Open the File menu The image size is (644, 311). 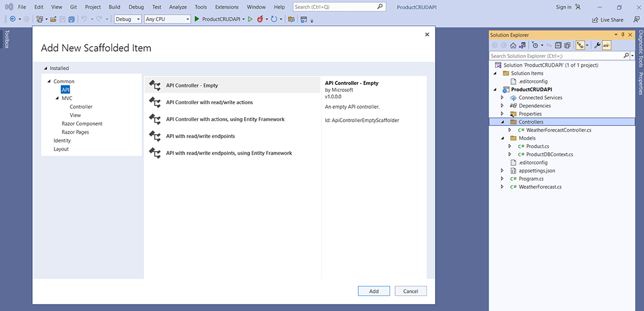coord(22,7)
